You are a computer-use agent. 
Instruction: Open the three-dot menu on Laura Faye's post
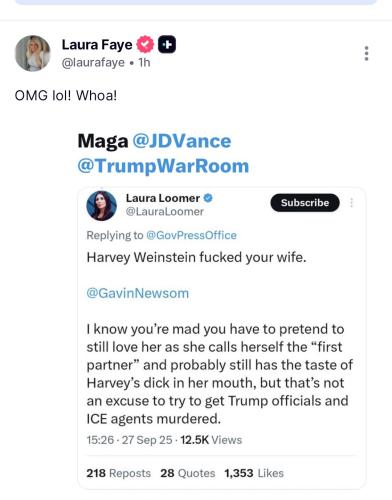tap(366, 53)
